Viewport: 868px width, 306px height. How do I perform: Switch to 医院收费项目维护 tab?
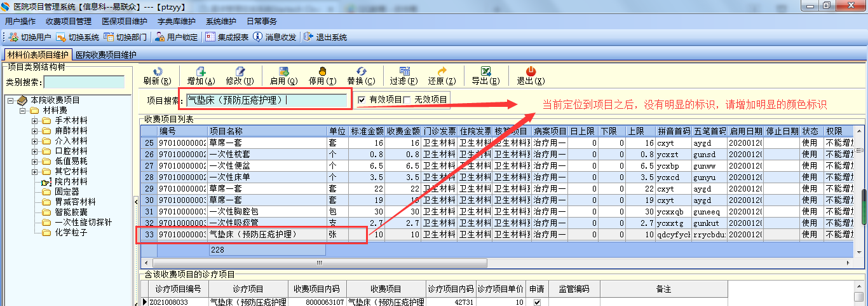point(105,55)
